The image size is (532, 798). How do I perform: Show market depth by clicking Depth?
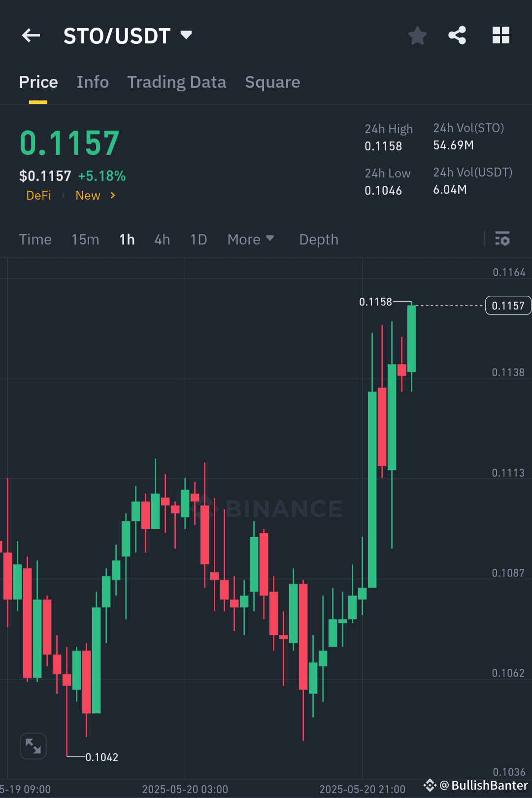point(318,239)
